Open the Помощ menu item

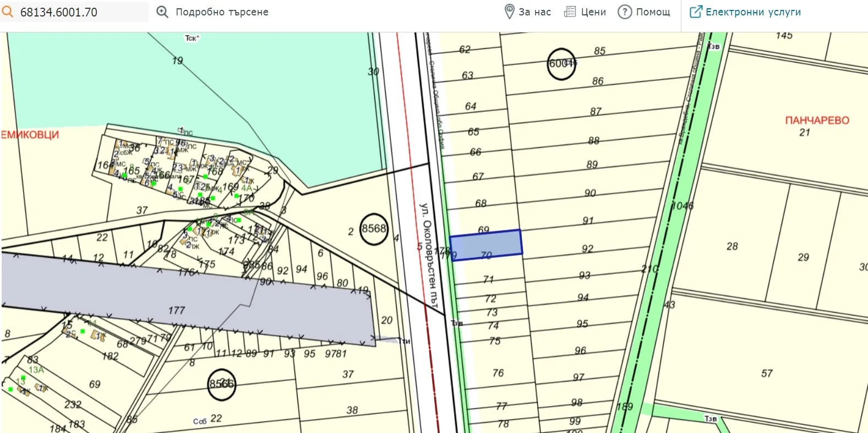pyautogui.click(x=653, y=12)
